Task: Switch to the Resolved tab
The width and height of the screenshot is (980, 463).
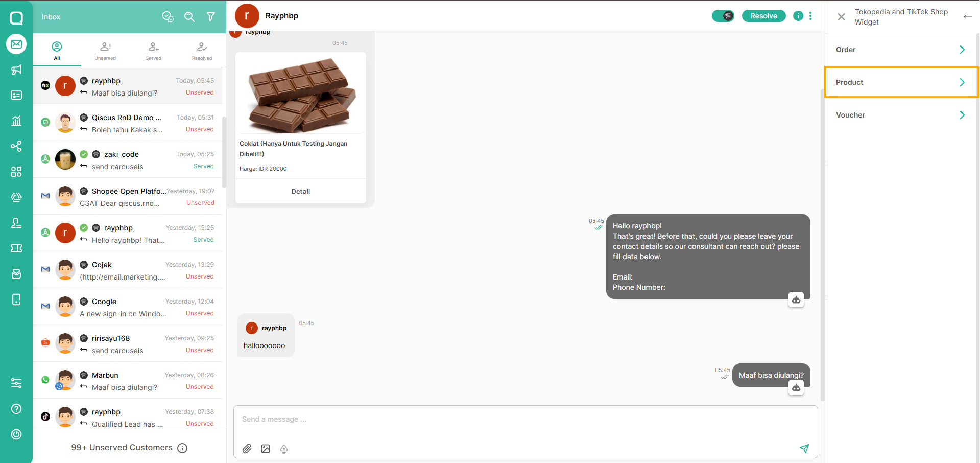Action: click(202, 51)
